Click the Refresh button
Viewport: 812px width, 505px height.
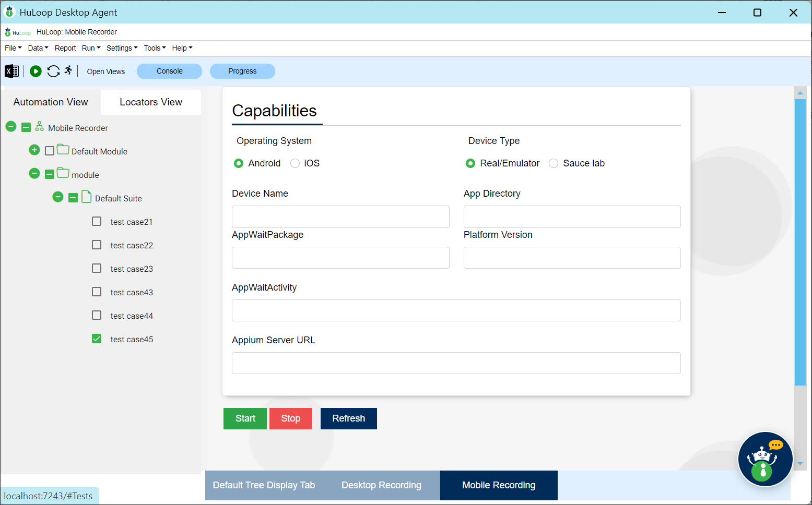click(349, 418)
